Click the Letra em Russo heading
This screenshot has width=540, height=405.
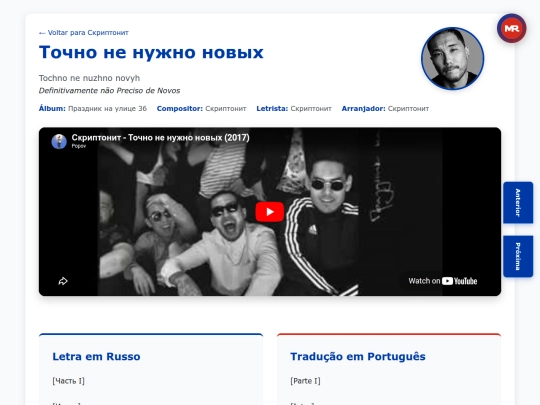pos(96,356)
